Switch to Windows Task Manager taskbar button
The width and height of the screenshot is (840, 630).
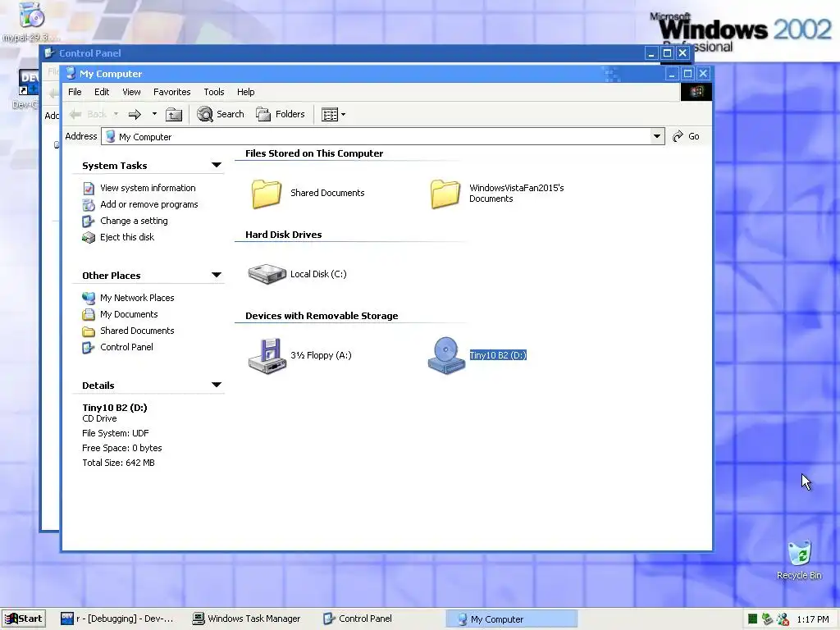pyautogui.click(x=247, y=619)
